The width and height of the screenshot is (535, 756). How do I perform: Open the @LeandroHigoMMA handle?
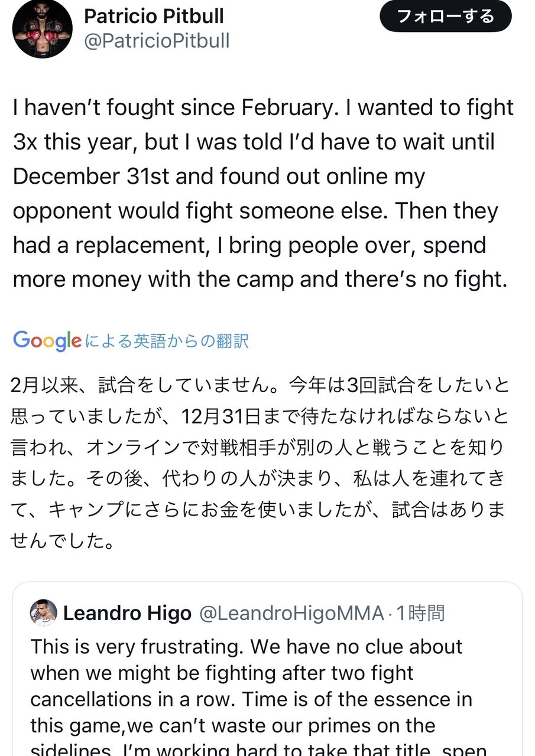[291, 614]
